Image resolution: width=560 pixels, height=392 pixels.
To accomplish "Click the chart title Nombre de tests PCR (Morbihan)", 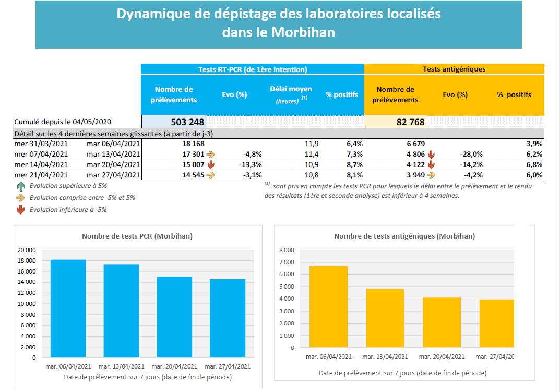I will (137, 236).
